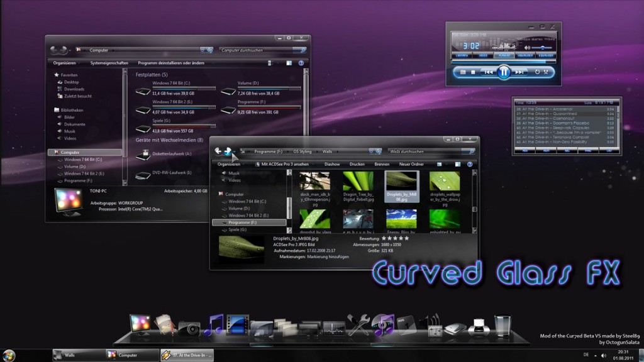Switch to the Equalizer tab in the player
The height and width of the screenshot is (362, 644).
(x=546, y=55)
